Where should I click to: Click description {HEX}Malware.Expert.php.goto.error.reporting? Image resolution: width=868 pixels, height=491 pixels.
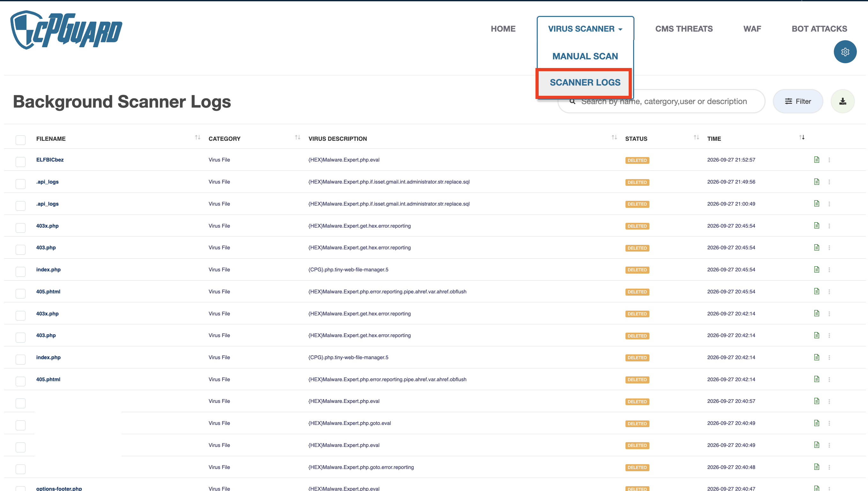point(361,467)
